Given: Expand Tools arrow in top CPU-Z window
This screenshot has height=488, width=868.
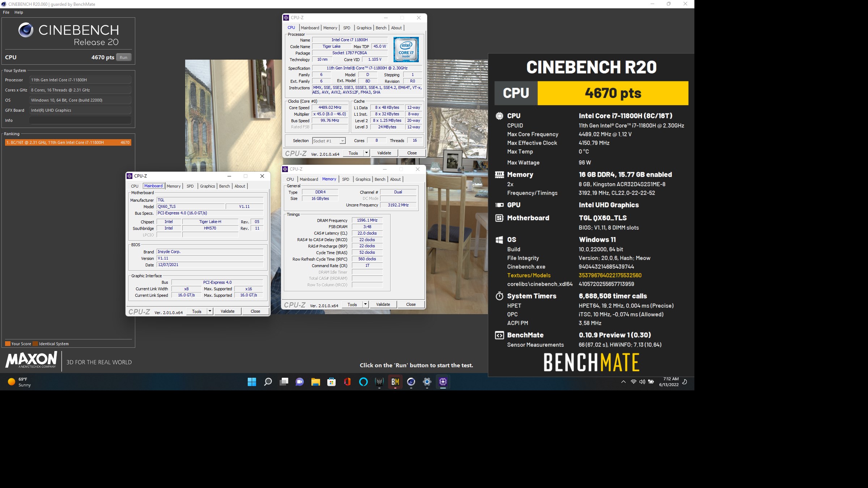Looking at the screenshot, I should point(366,153).
